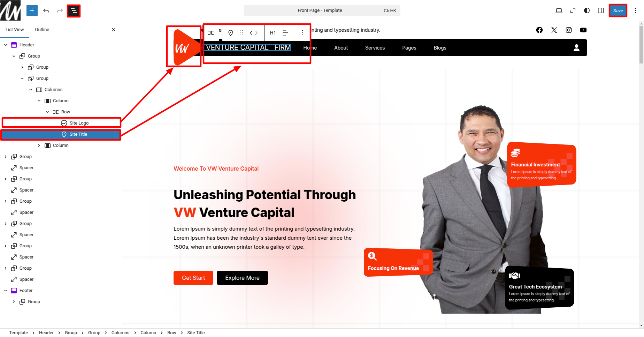644x337 pixels.
Task: Click the Facebook social icon
Action: 539,30
